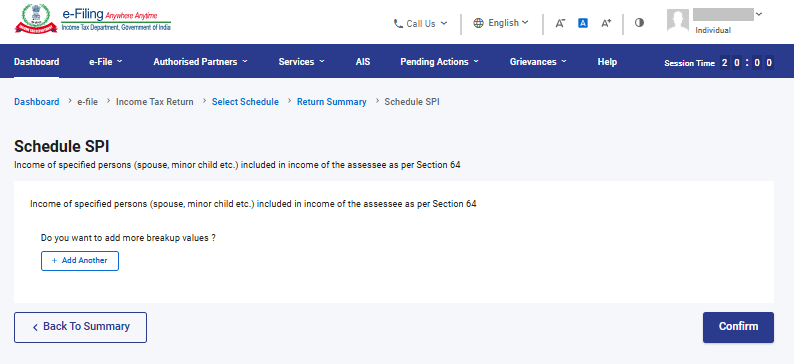
Task: Open the Dashboard menu tab
Action: coord(36,62)
